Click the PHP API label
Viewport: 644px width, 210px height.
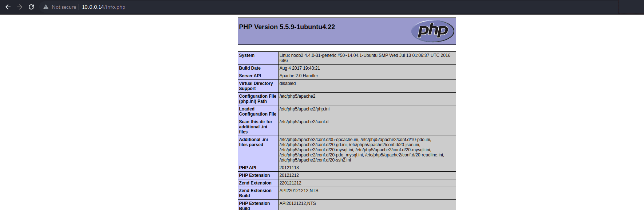tap(248, 168)
